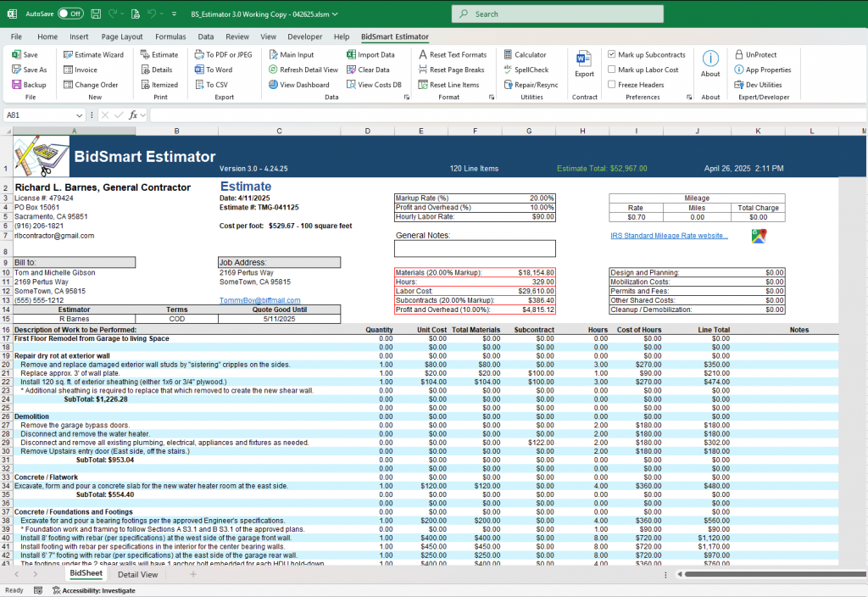
Task: Click Reset Text Formats
Action: (x=453, y=55)
